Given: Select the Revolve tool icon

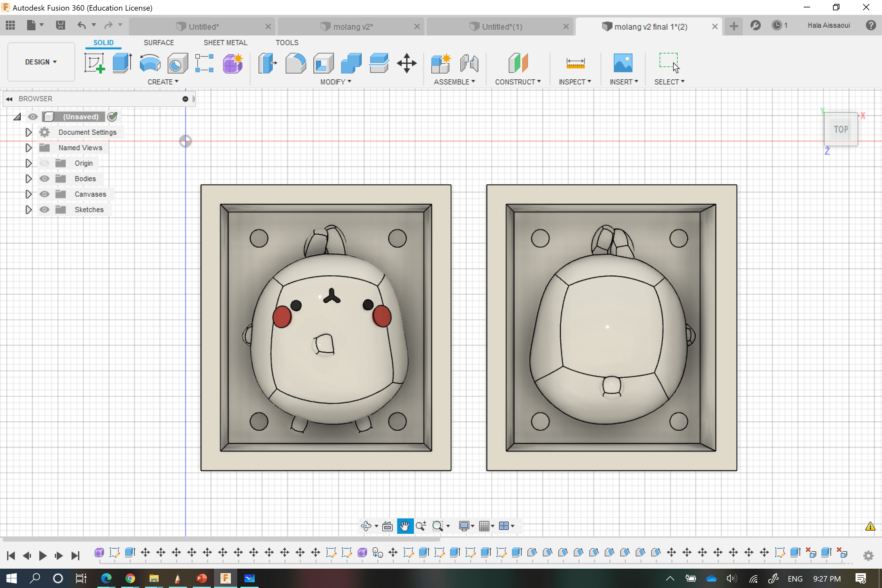Looking at the screenshot, I should 150,63.
